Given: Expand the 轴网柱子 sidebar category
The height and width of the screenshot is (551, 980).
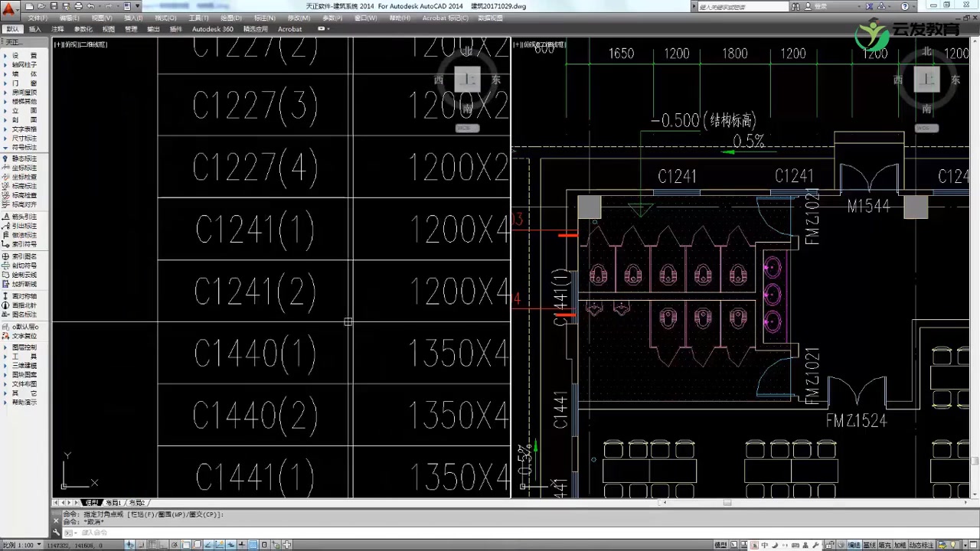Looking at the screenshot, I should pyautogui.click(x=20, y=65).
